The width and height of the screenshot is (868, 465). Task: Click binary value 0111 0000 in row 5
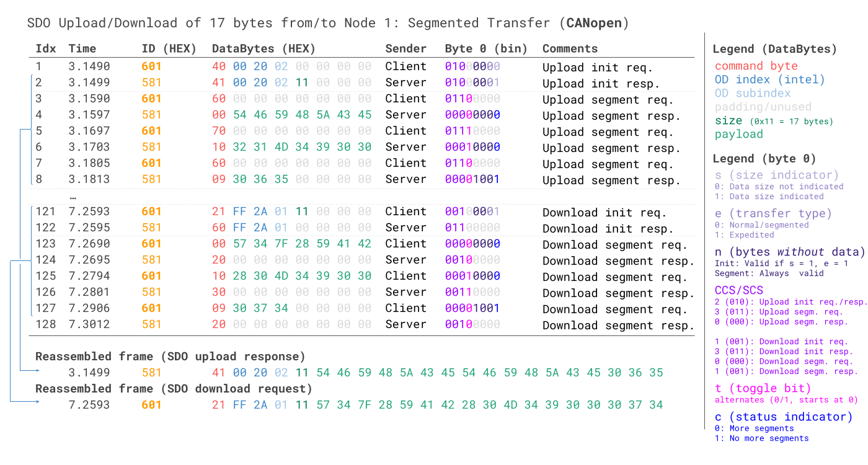[x=472, y=131]
